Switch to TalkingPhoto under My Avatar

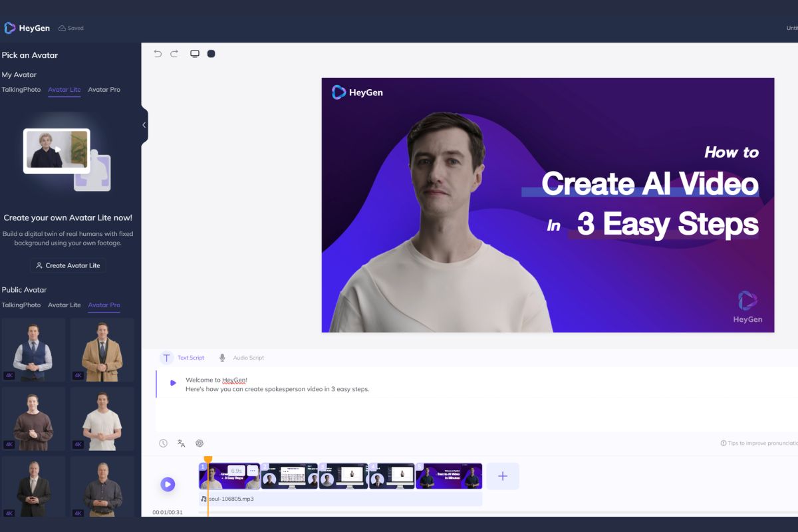pos(21,90)
